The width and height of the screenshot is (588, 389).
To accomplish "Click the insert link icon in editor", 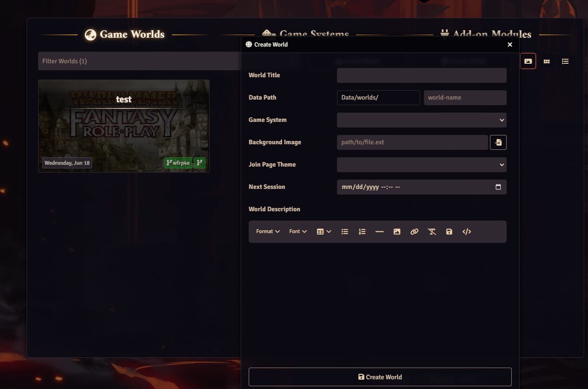I will pyautogui.click(x=414, y=232).
